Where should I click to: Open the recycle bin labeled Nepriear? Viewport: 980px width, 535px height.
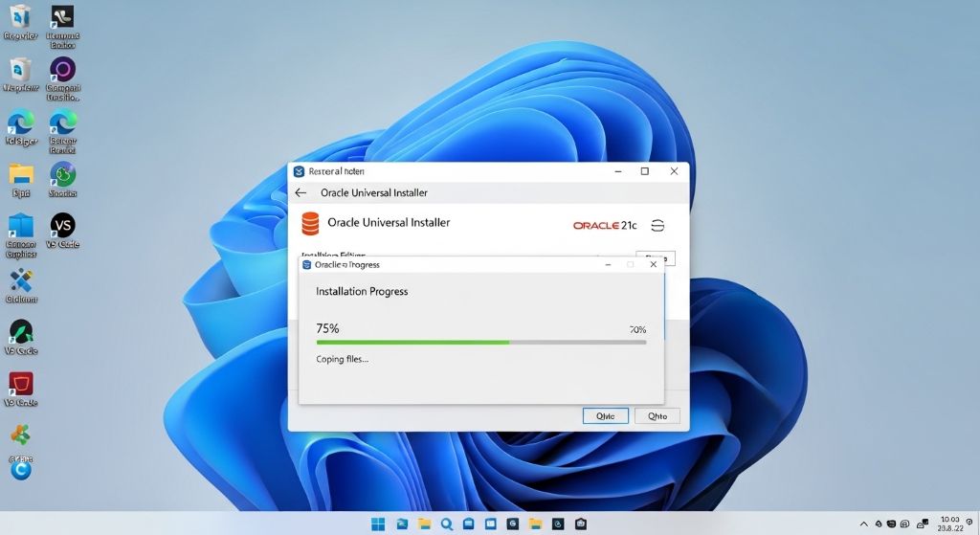tap(21, 69)
